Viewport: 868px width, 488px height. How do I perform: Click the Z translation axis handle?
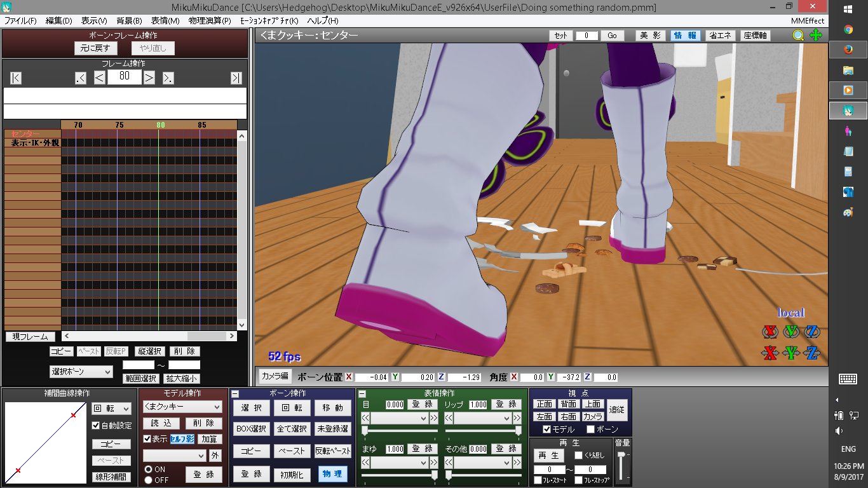click(x=811, y=353)
